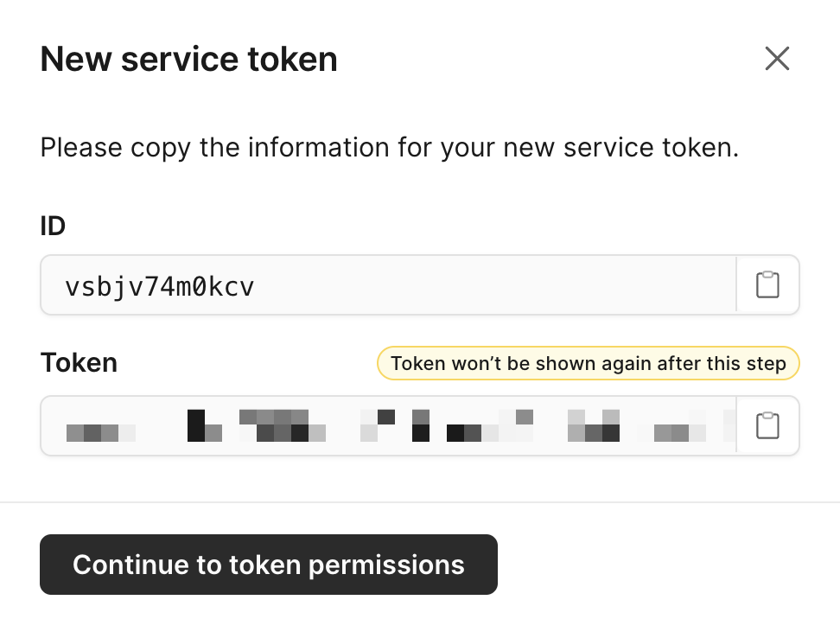The width and height of the screenshot is (840, 619).
Task: Click the 'Token won't be shown again' badge
Action: [x=589, y=363]
